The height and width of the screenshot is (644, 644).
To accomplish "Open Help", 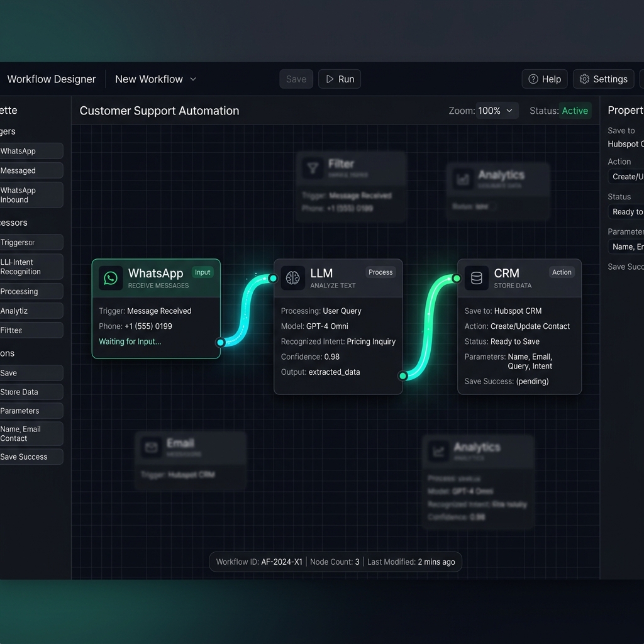I will click(545, 79).
